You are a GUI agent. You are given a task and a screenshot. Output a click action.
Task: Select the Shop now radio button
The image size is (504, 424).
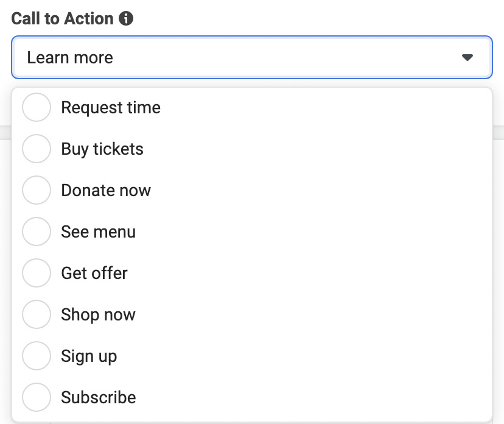[37, 314]
